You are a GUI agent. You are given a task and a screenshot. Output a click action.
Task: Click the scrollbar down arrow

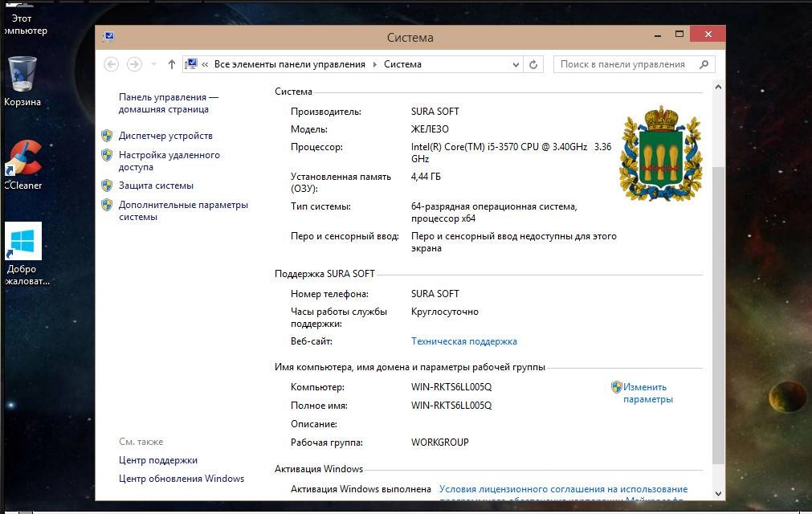point(718,493)
